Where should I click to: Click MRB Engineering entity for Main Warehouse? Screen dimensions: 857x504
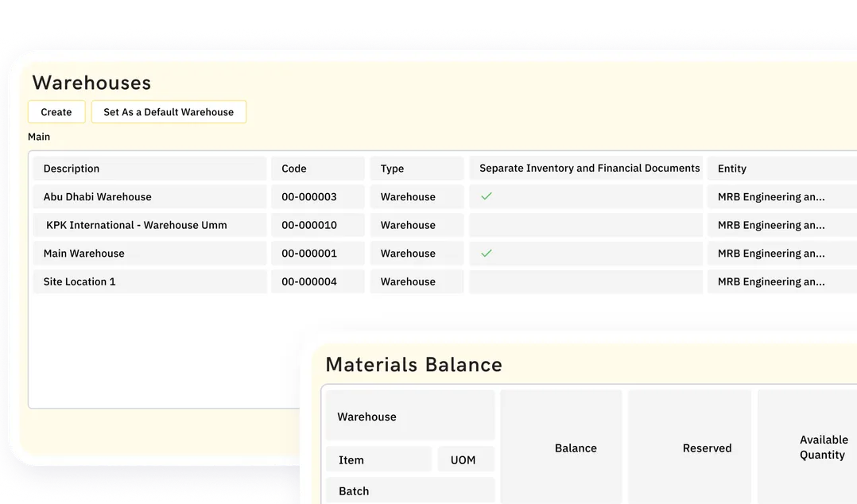pyautogui.click(x=770, y=253)
